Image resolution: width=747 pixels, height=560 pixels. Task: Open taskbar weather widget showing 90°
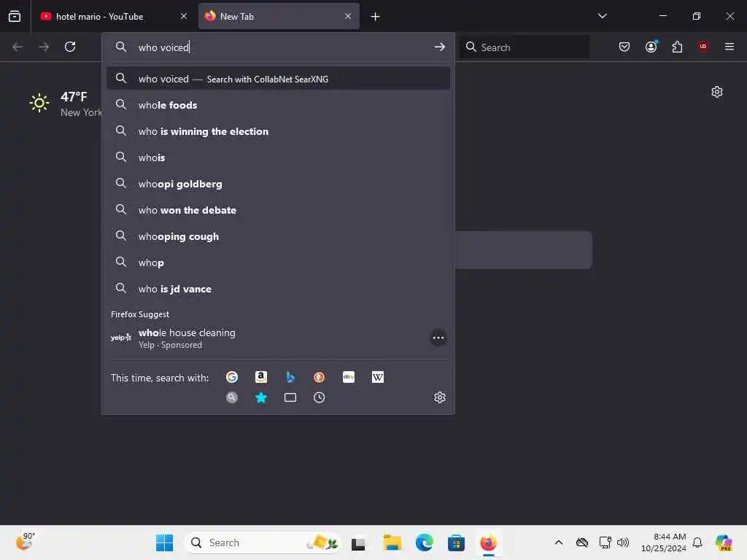coord(25,541)
